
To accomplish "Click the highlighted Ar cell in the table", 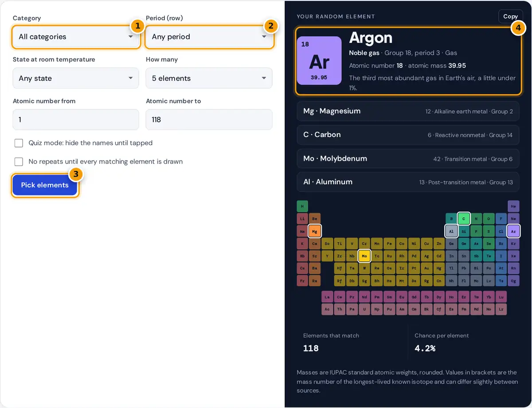I will [513, 231].
